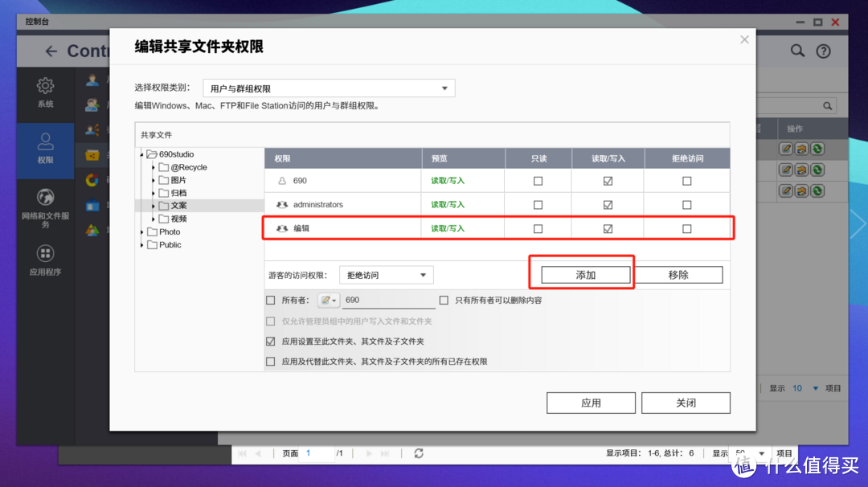Expand the Photo folder in the tree
Screen dimensions: 868x487
pos(141,231)
